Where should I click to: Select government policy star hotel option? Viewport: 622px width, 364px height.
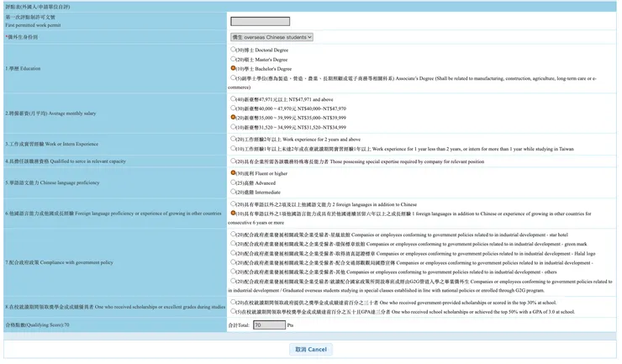click(x=233, y=235)
